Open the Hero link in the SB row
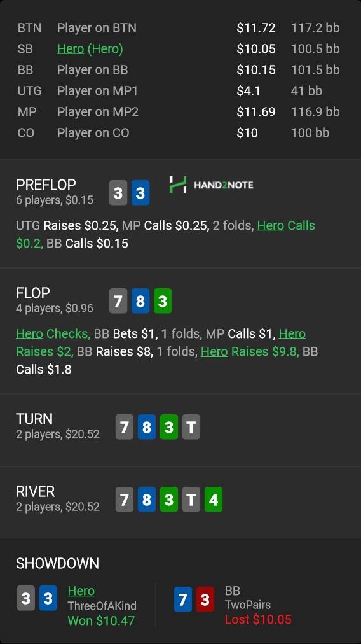This screenshot has height=644, width=361. click(71, 49)
